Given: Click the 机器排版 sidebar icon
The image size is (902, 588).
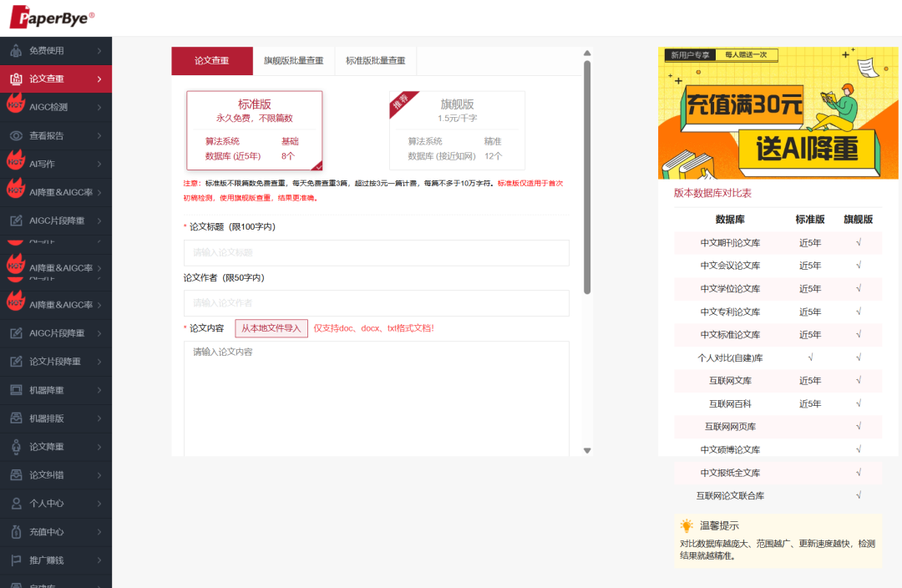Looking at the screenshot, I should tap(16, 418).
